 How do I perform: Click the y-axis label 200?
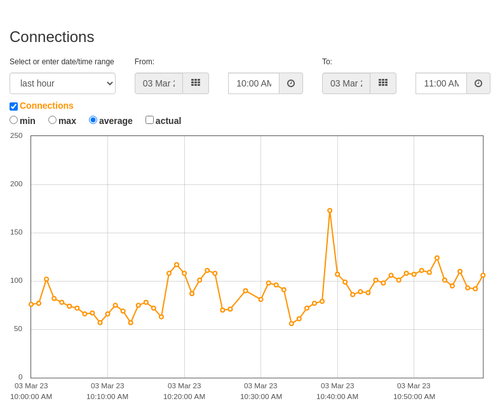tap(16, 184)
